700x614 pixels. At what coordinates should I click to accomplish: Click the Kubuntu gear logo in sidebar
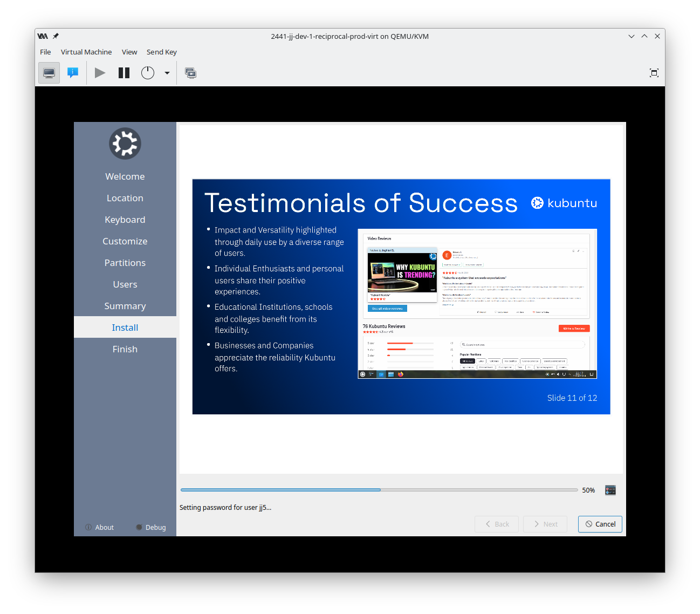[x=125, y=144]
